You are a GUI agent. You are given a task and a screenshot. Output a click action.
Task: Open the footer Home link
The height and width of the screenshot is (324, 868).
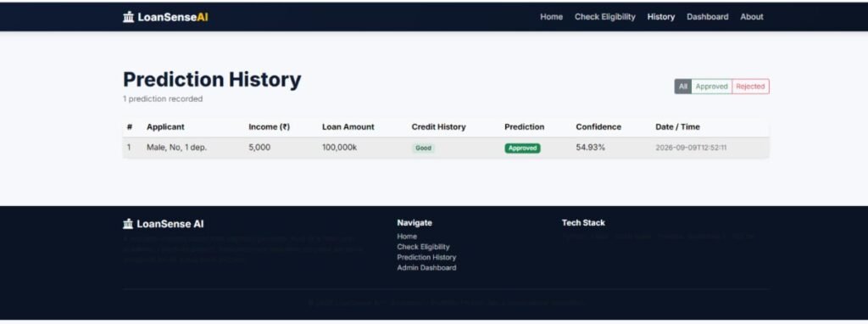click(x=407, y=237)
